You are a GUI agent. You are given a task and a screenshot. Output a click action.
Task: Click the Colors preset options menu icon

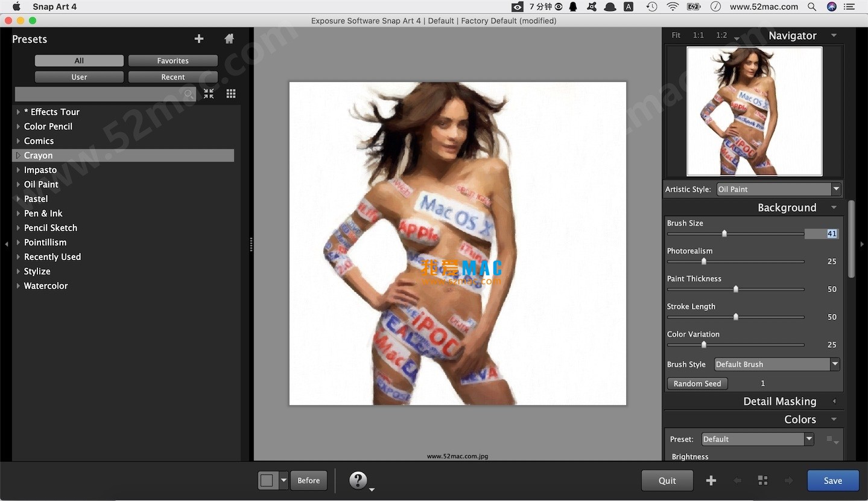pos(832,439)
